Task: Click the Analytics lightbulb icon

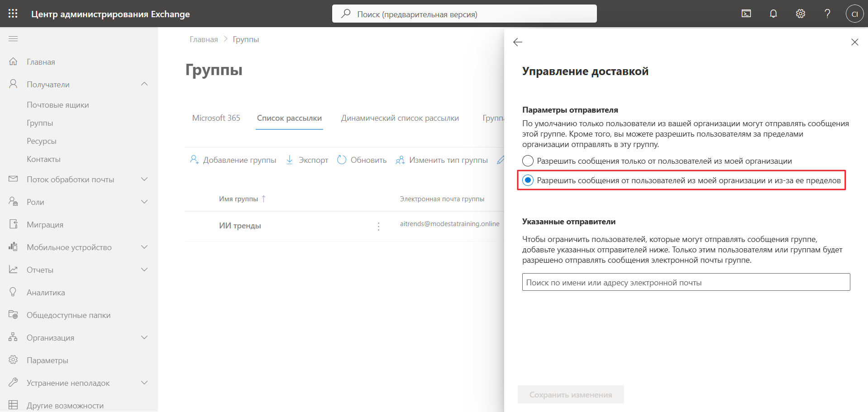Action: click(x=13, y=292)
